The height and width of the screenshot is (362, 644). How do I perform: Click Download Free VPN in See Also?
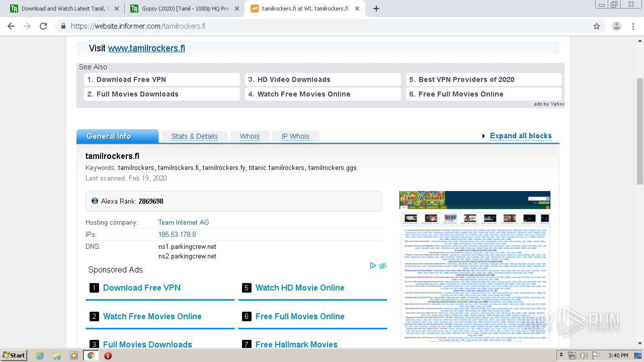tap(162, 79)
